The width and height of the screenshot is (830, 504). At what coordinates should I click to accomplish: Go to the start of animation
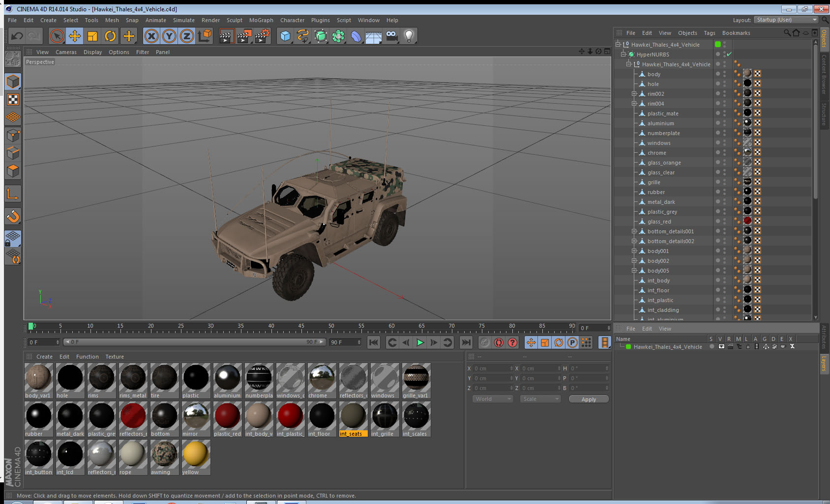click(374, 342)
